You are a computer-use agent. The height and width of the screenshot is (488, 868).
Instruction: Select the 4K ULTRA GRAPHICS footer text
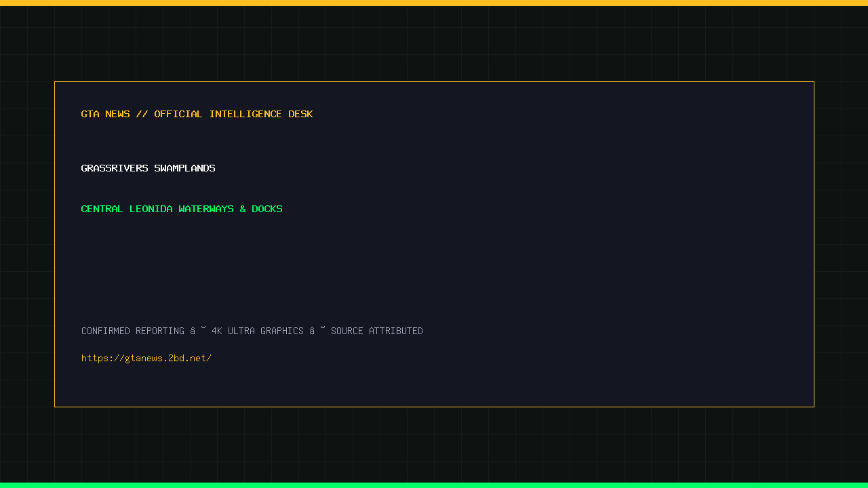258,331
